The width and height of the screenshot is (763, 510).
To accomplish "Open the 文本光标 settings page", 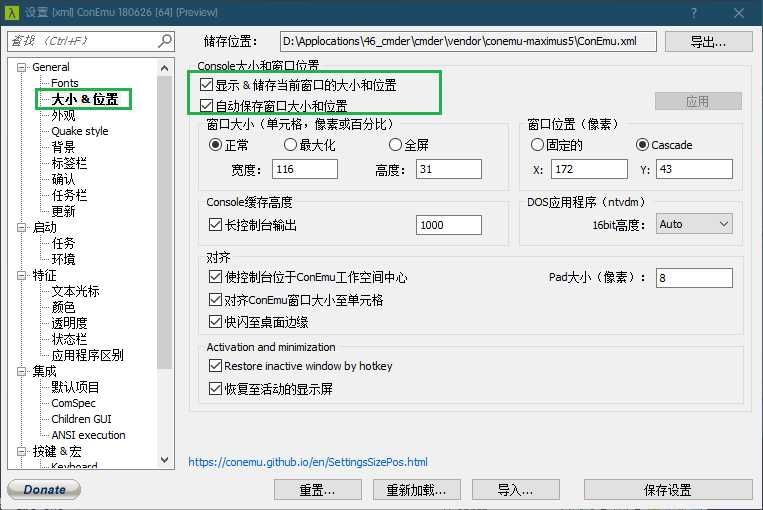I will (x=75, y=291).
